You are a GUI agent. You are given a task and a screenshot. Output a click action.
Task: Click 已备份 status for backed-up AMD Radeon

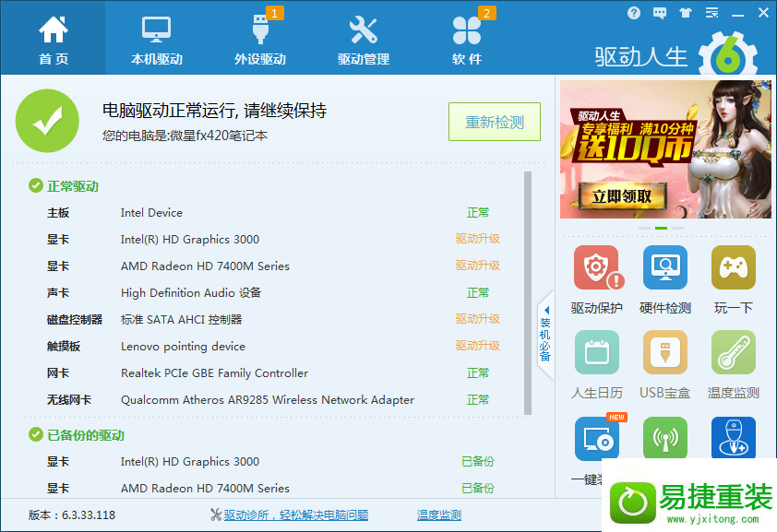tap(478, 489)
